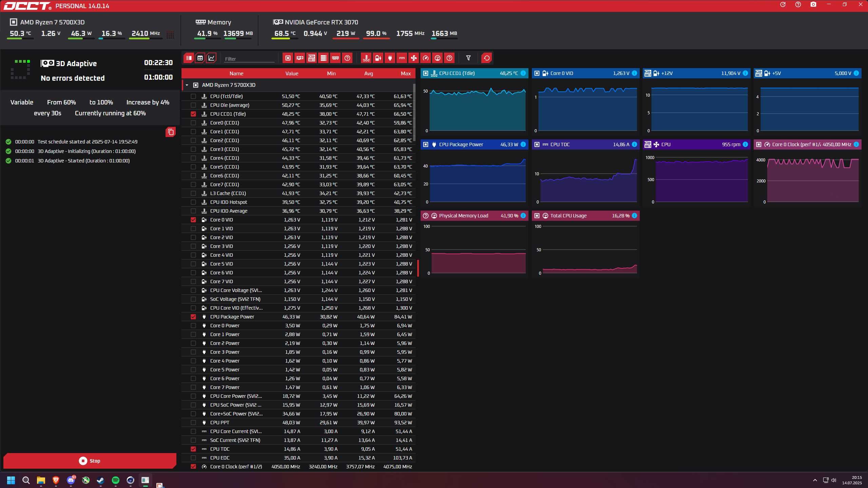Image resolution: width=868 pixels, height=488 pixels.
Task: Open info for the CPU CCD1 (Tdie) graph
Action: click(x=523, y=73)
